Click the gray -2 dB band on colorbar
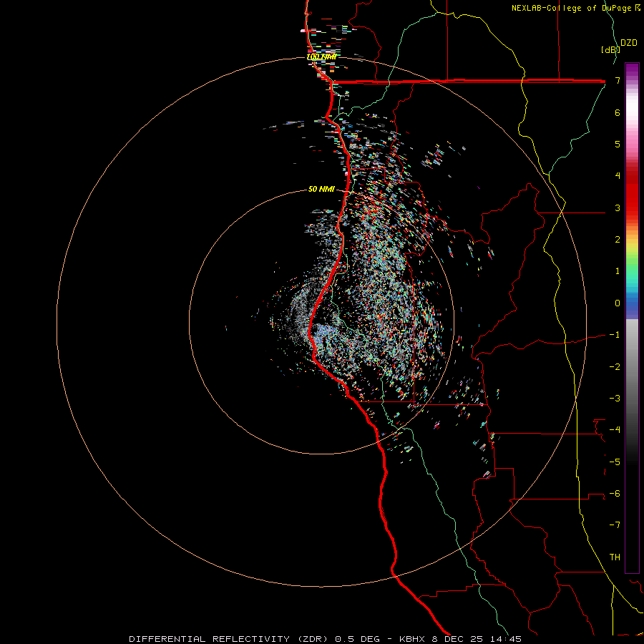 [x=632, y=366]
